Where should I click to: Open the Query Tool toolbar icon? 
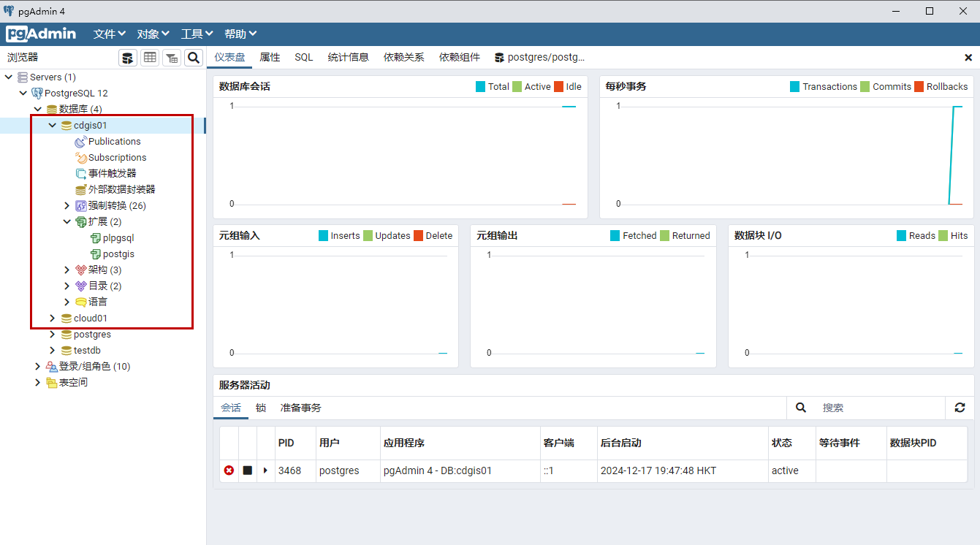click(x=128, y=58)
